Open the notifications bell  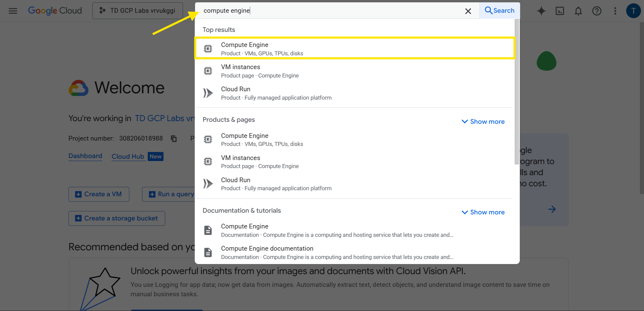tap(578, 11)
